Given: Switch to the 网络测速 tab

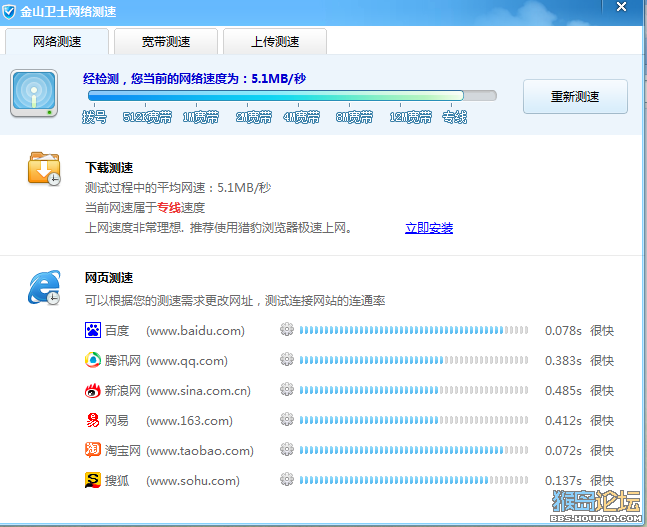Looking at the screenshot, I should click(x=57, y=41).
